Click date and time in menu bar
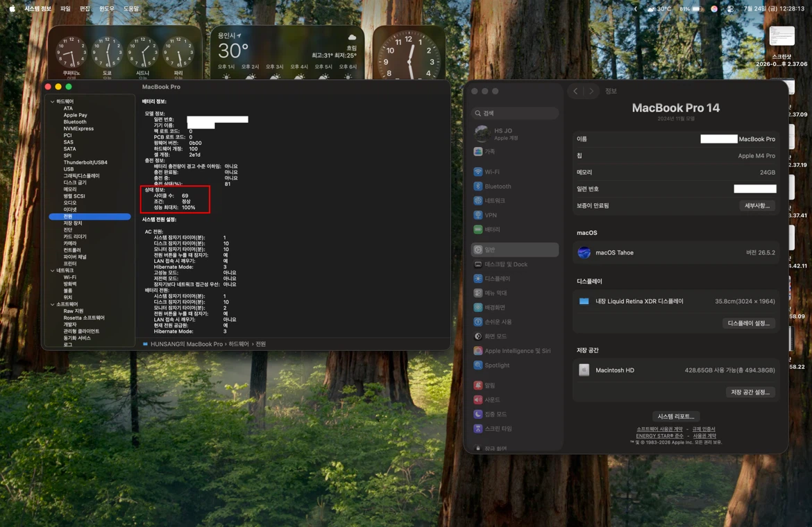812x527 pixels. coord(774,9)
